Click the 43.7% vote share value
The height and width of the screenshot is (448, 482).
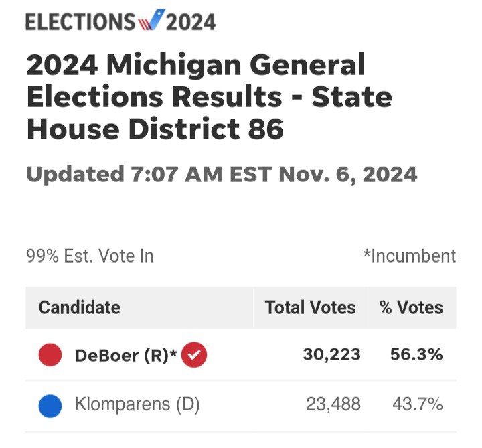pos(418,404)
